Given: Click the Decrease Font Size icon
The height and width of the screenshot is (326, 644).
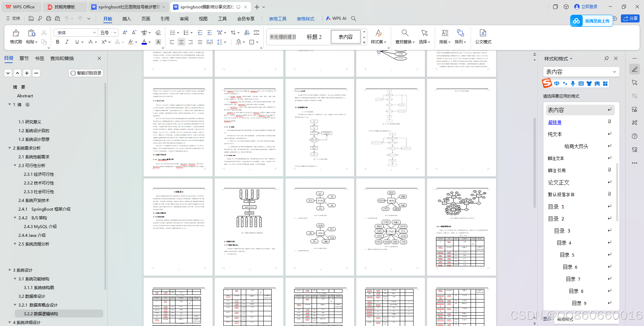Looking at the screenshot, I should coord(134,33).
